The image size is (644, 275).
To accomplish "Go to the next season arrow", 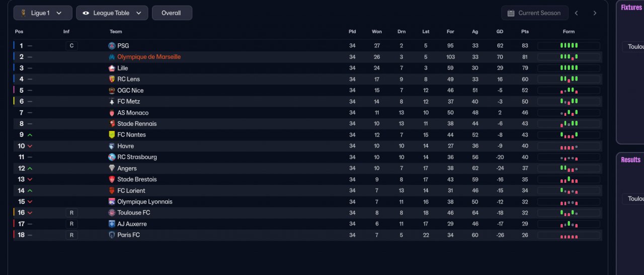I will point(595,13).
